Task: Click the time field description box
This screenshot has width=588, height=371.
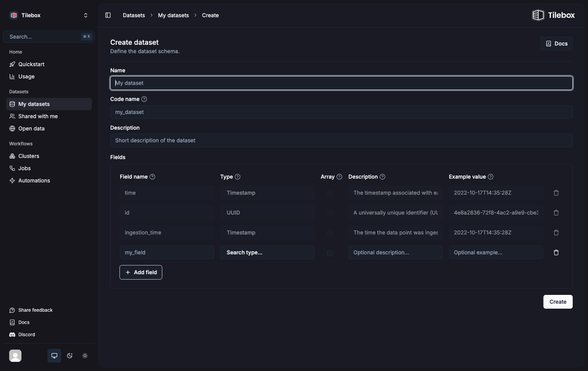Action: [x=395, y=193]
